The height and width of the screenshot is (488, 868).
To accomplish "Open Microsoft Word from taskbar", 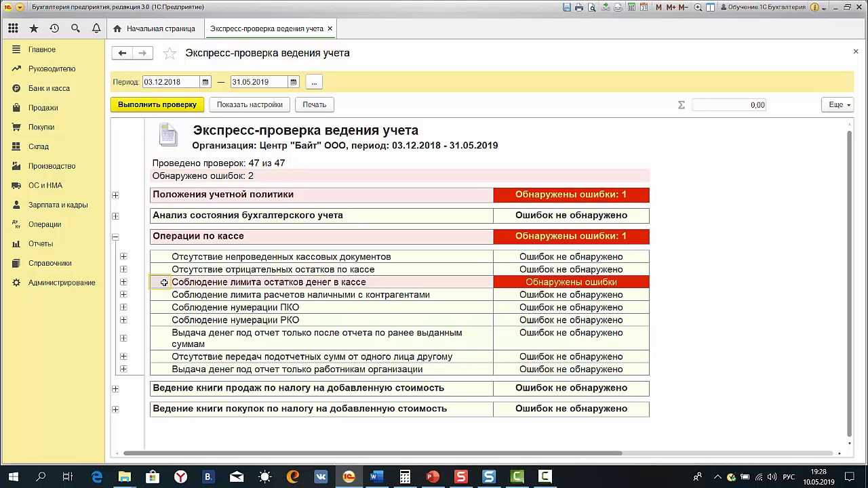I will (376, 476).
